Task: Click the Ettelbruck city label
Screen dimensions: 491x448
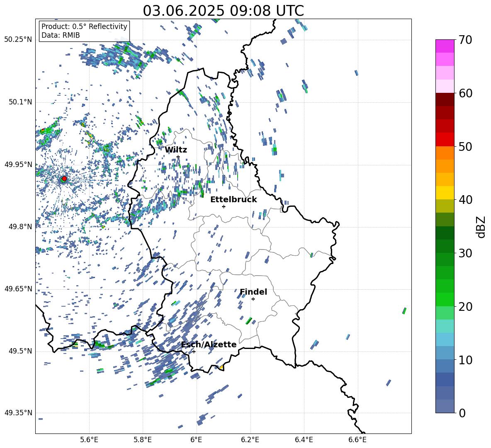Action: (233, 200)
